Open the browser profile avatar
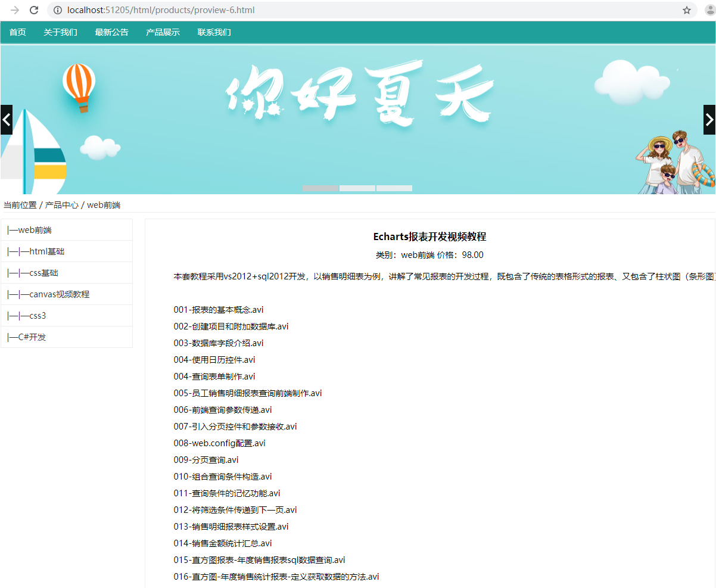Viewport: 716px width, 588px height. coord(709,10)
